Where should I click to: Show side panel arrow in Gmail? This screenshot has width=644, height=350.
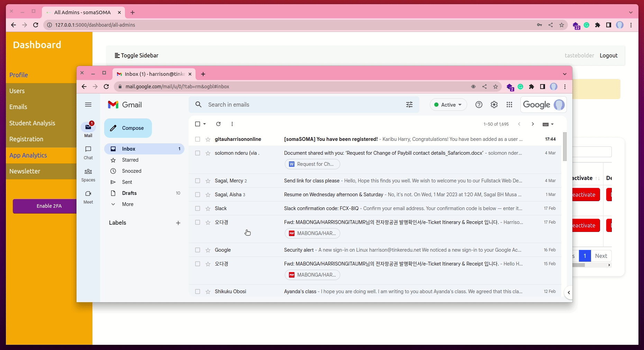click(x=569, y=293)
